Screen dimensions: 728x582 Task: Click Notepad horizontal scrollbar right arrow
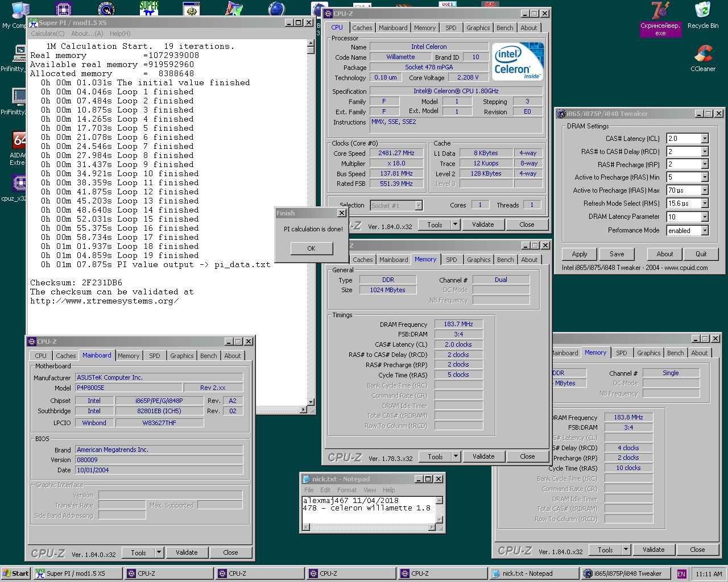tap(432, 527)
